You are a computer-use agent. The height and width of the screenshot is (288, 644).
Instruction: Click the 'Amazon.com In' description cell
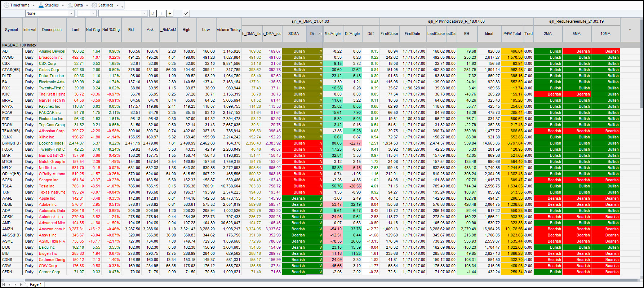(52, 229)
